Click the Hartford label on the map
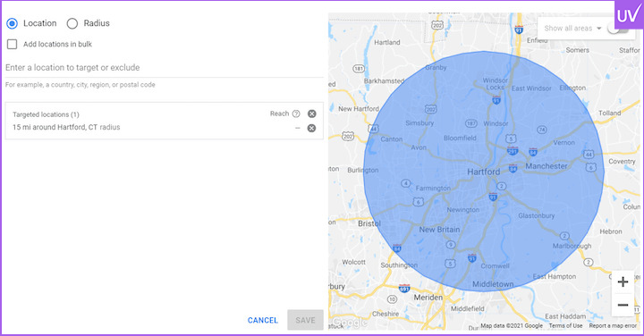Image resolution: width=644 pixels, height=336 pixels. [x=483, y=172]
